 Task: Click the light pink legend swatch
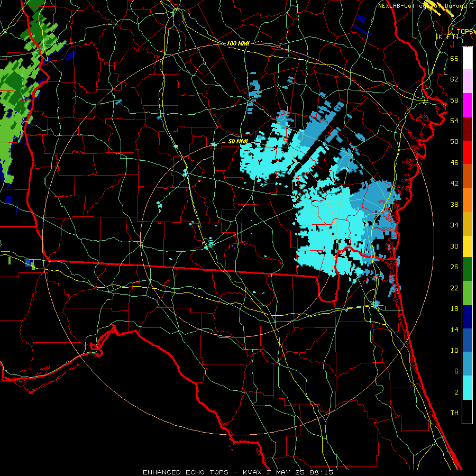coord(467,81)
